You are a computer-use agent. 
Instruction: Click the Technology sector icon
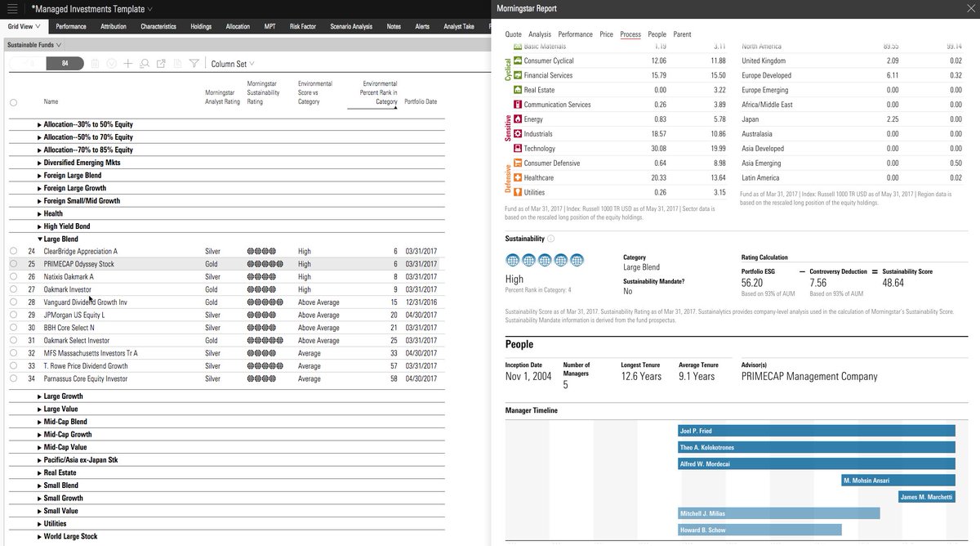coord(517,149)
